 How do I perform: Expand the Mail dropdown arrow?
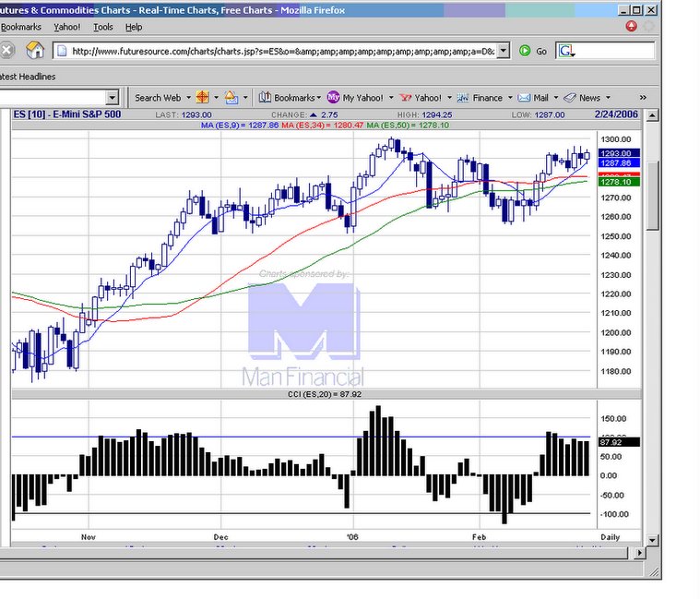[556, 98]
